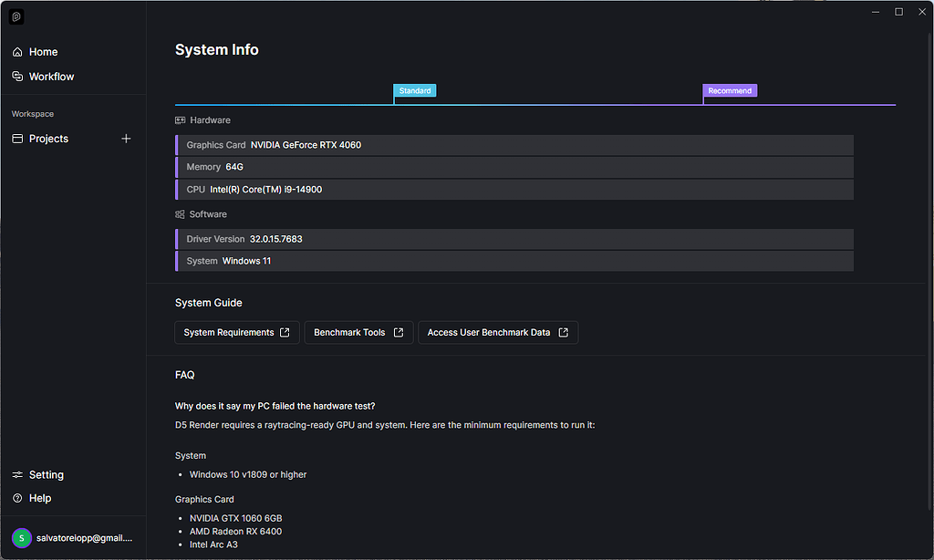
Task: Click the hardware test failed question
Action: click(275, 406)
